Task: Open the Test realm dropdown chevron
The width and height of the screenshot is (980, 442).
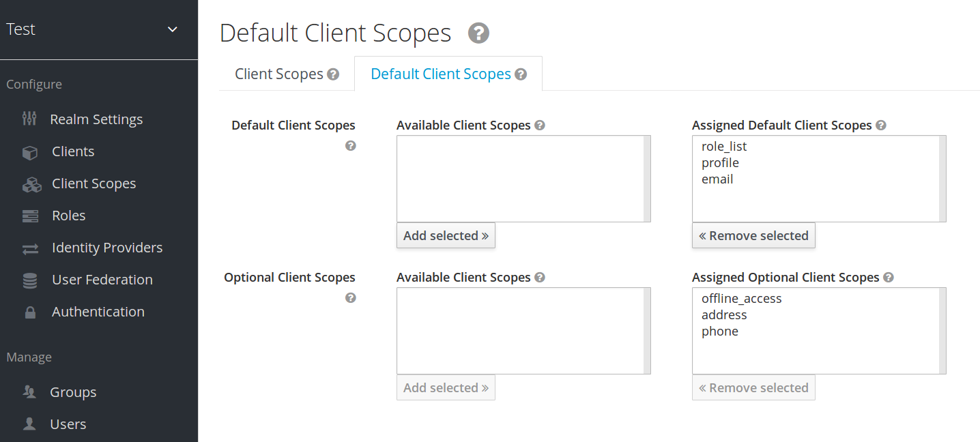Action: (x=173, y=29)
